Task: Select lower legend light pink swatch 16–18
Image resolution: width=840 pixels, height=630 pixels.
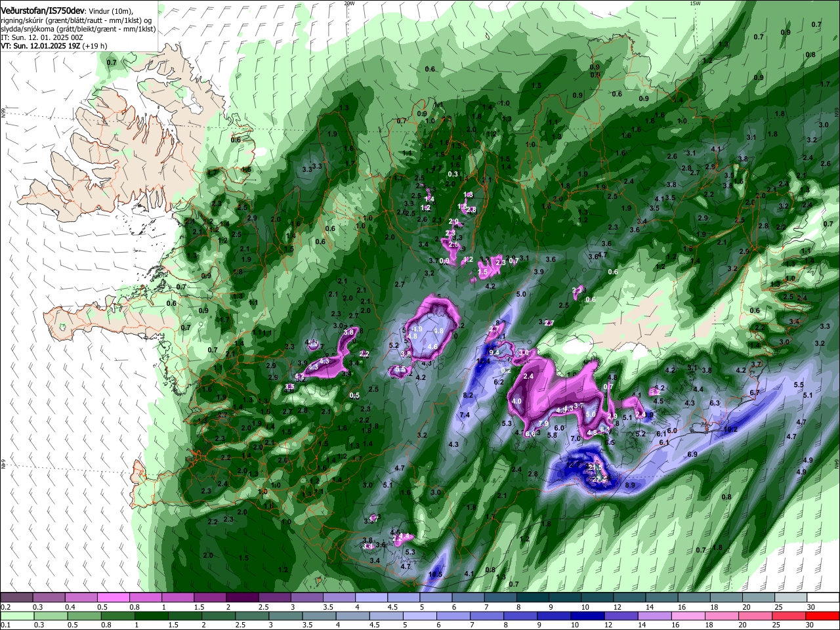Action: coord(688,616)
